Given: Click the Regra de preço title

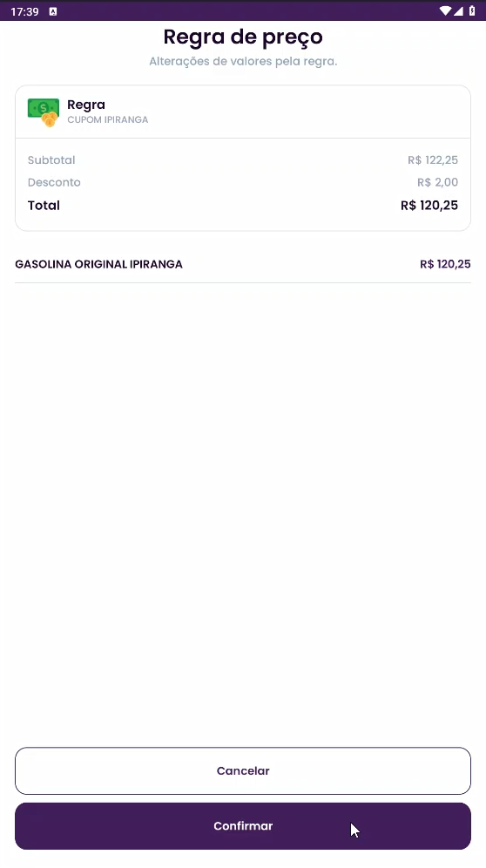Looking at the screenshot, I should click(243, 37).
